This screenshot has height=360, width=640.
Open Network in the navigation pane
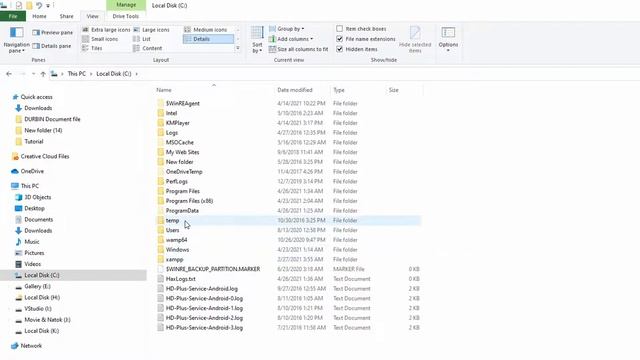(x=27, y=346)
